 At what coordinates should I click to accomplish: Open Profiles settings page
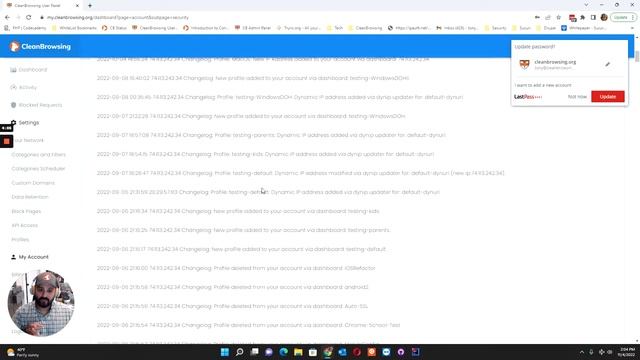[x=20, y=240]
